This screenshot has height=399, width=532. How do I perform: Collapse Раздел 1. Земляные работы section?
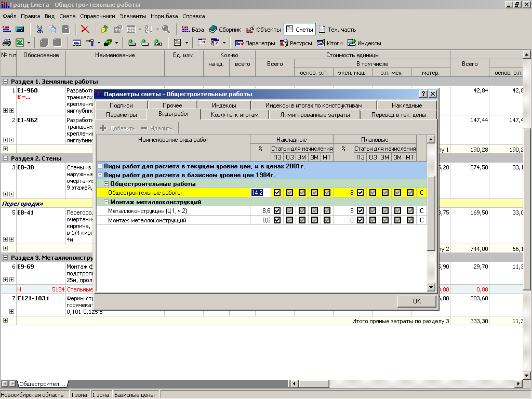click(x=5, y=82)
